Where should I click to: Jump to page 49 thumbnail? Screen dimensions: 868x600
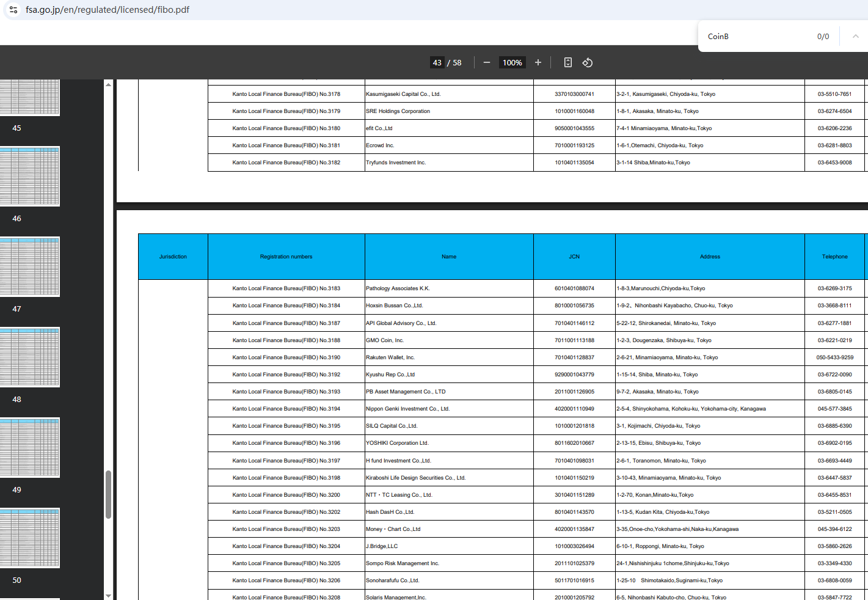click(30, 448)
